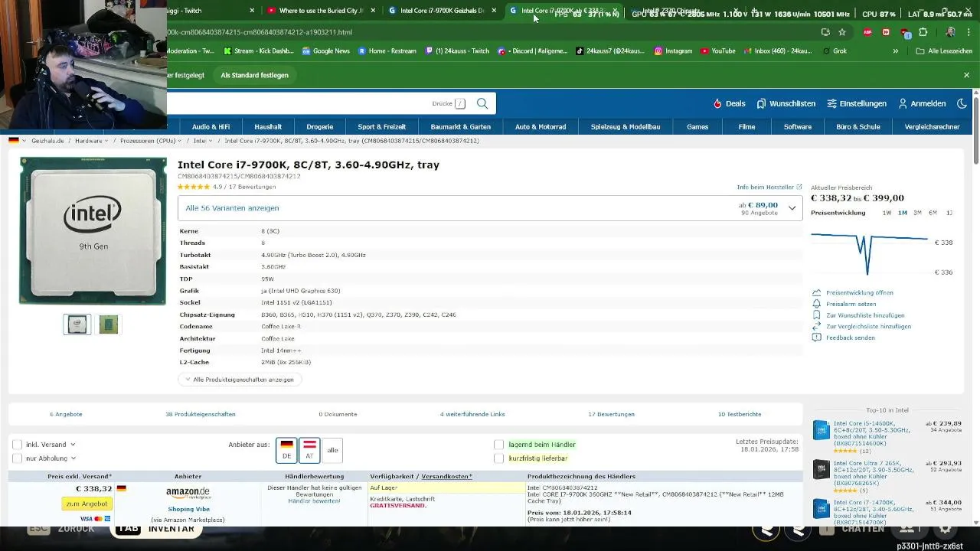Open the Discord bookmark
The width and height of the screenshot is (980, 551).
coord(532,51)
